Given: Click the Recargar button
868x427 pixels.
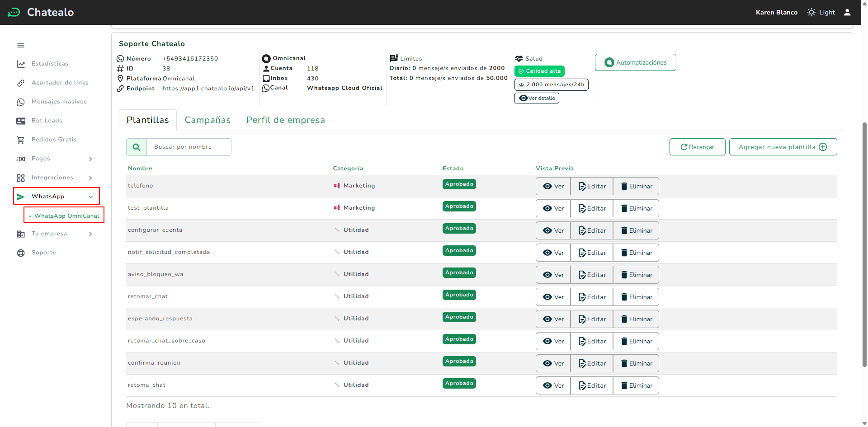Looking at the screenshot, I should point(698,147).
